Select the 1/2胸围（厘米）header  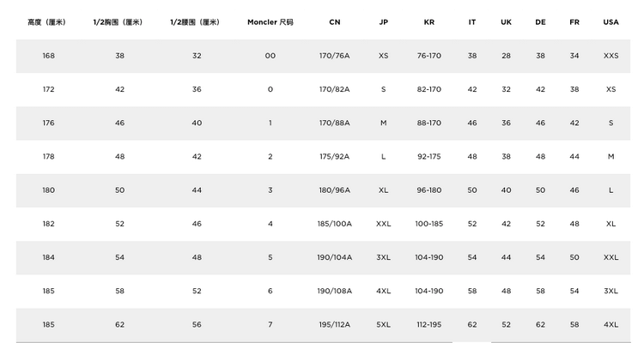click(x=118, y=22)
